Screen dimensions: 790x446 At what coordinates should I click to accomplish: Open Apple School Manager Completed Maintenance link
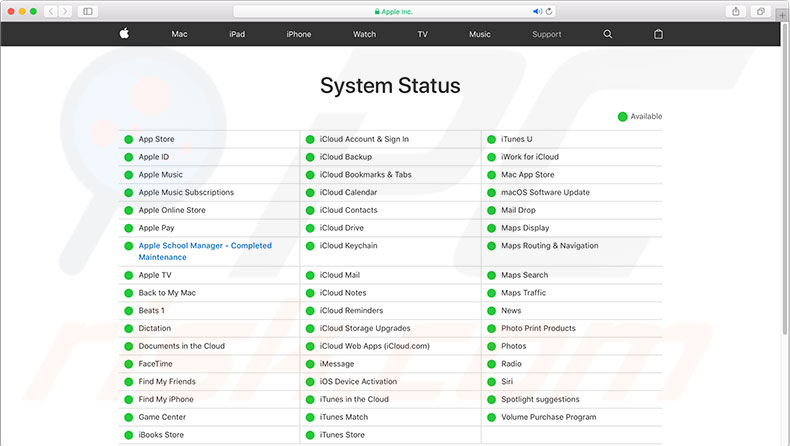[x=205, y=251]
